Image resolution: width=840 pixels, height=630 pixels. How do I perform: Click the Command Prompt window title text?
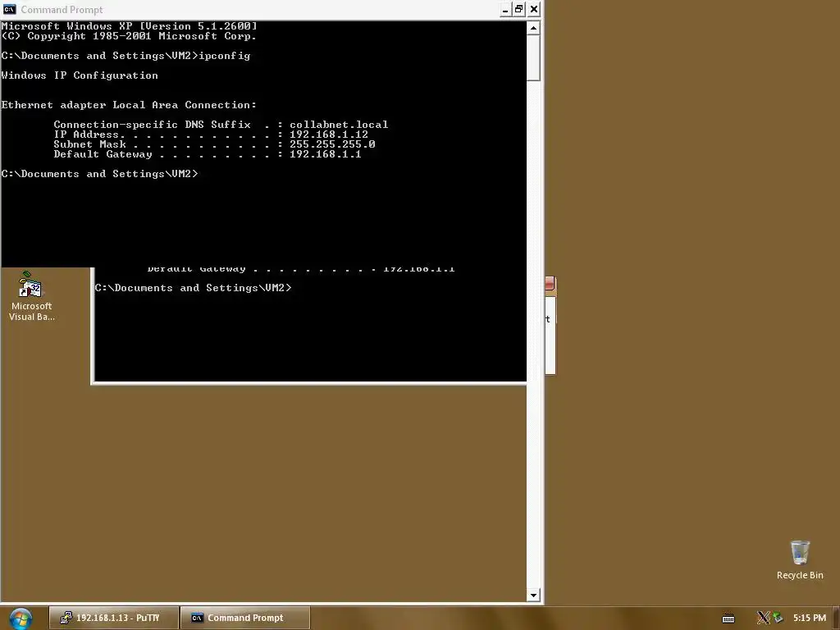pos(62,10)
